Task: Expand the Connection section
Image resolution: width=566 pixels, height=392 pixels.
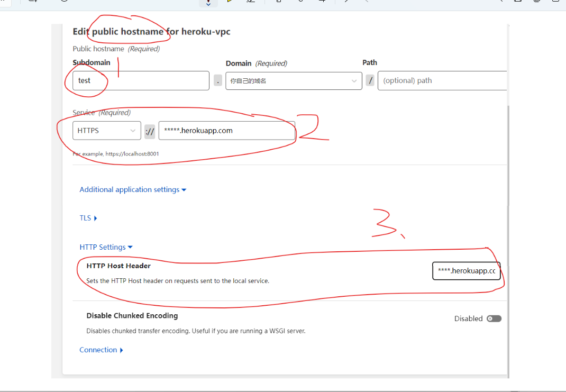Action: coord(101,350)
